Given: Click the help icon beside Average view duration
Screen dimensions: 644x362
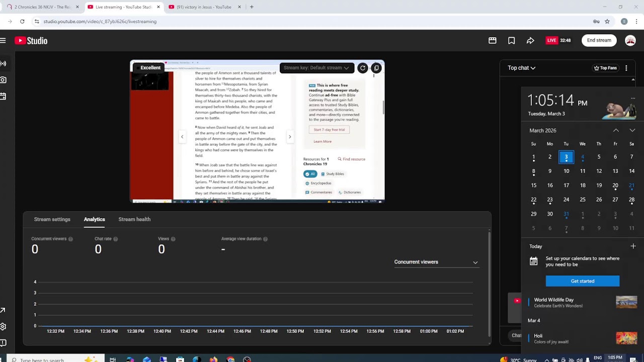Looking at the screenshot, I should pyautogui.click(x=265, y=239).
